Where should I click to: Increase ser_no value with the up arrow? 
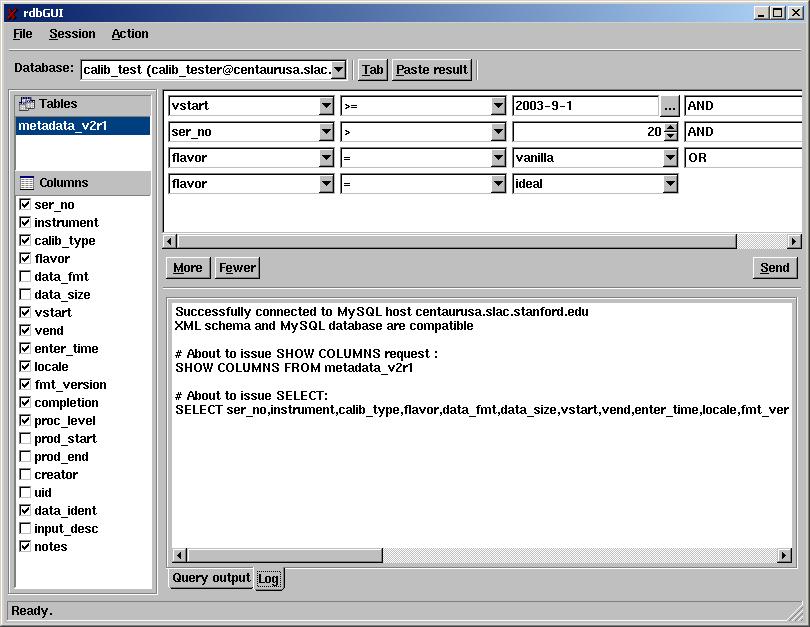tap(670, 127)
